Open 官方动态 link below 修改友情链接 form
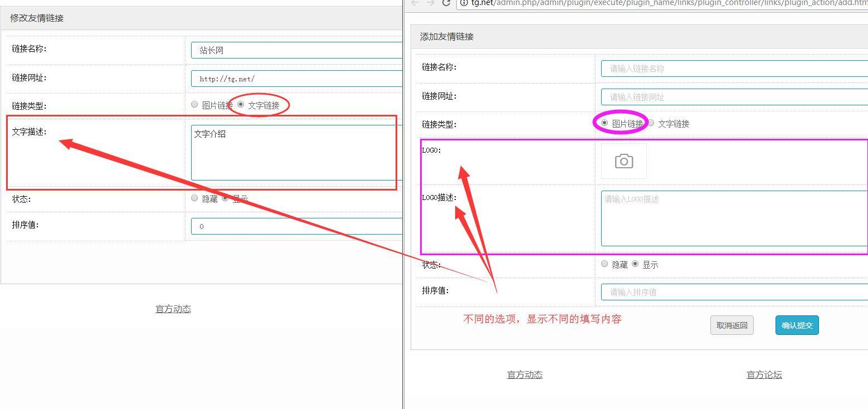 pyautogui.click(x=173, y=309)
